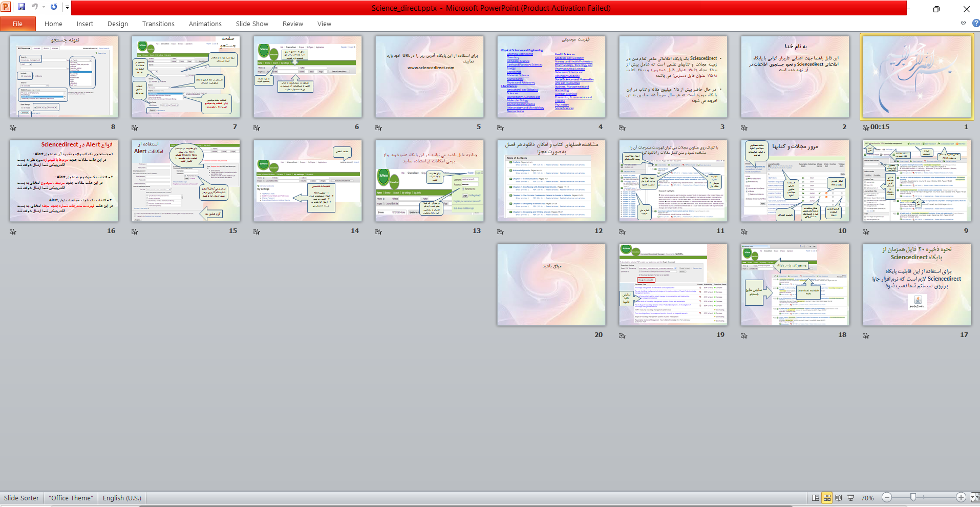Screen dimensions: 980x507
Task: Select slide 17 thumbnail
Action: pos(917,285)
